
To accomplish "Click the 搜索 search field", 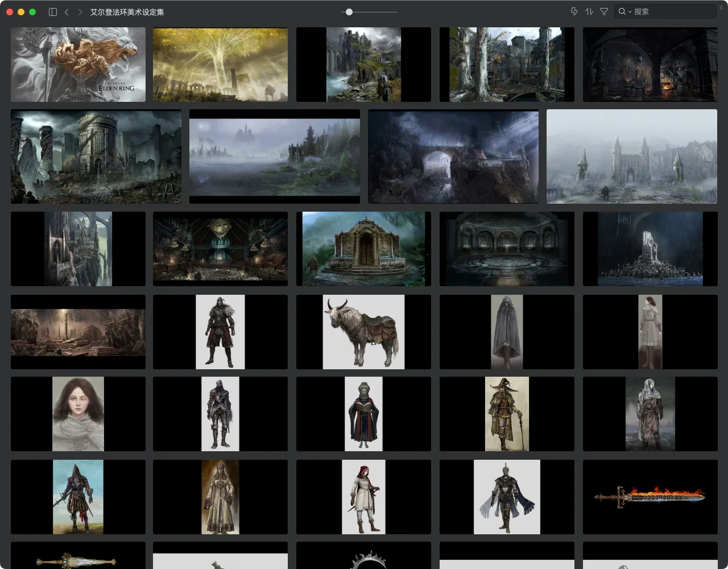I will 665,11.
